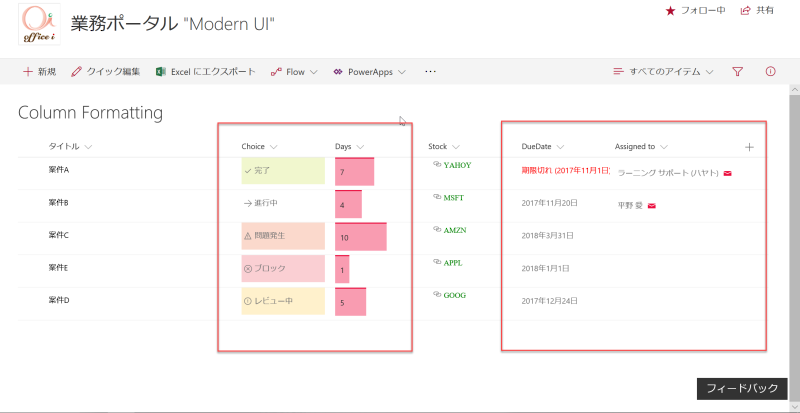Open the Days column header dropdown
The image size is (800, 413).
coord(349,147)
